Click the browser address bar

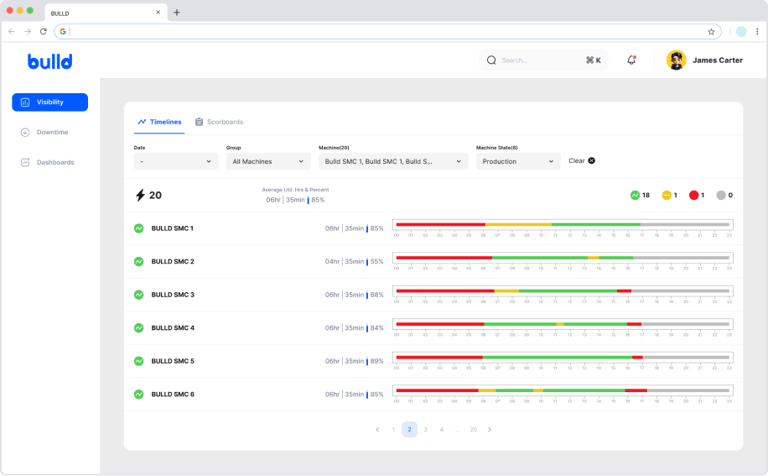[x=387, y=32]
